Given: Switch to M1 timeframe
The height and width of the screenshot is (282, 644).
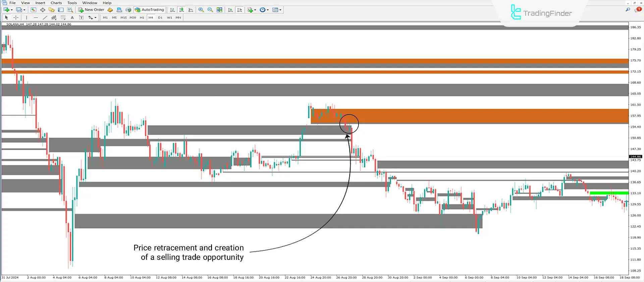Looking at the screenshot, I should coord(105,17).
